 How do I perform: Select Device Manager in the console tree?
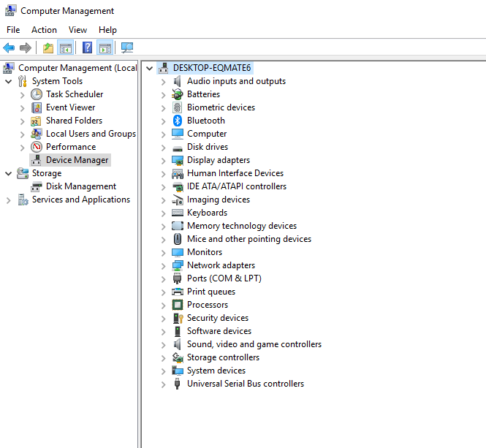click(77, 160)
